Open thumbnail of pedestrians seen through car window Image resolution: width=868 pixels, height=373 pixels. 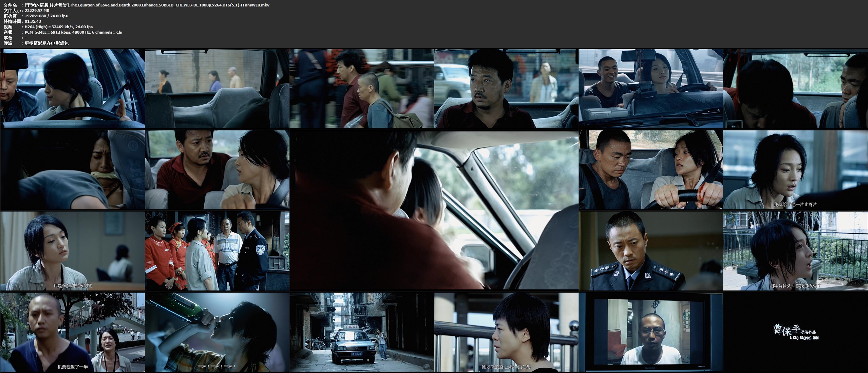click(217, 89)
